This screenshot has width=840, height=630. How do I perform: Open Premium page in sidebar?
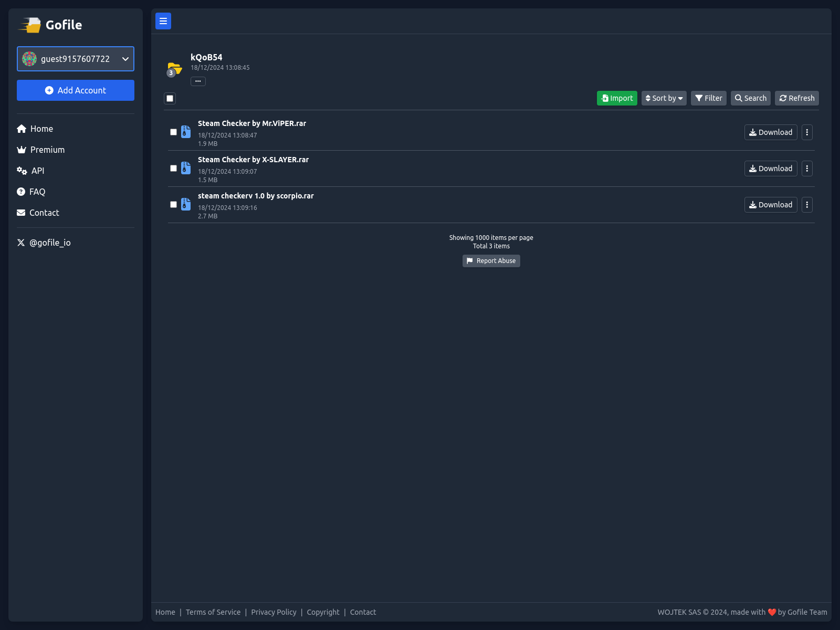(x=41, y=150)
